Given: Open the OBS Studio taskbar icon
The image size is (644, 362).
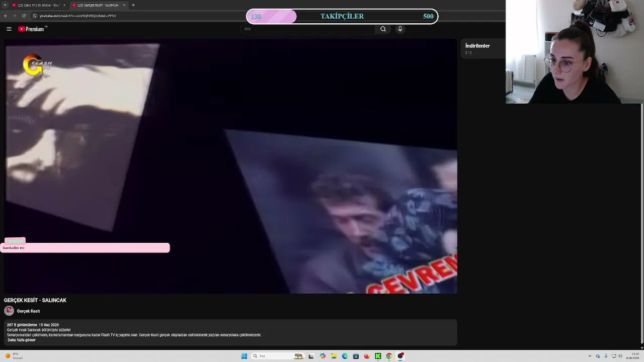Looking at the screenshot, I should (x=400, y=356).
